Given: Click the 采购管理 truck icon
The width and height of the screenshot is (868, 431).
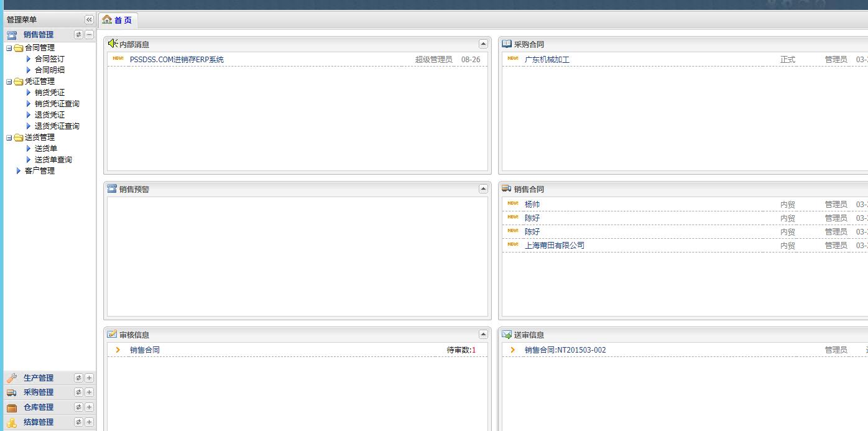Looking at the screenshot, I should (12, 392).
